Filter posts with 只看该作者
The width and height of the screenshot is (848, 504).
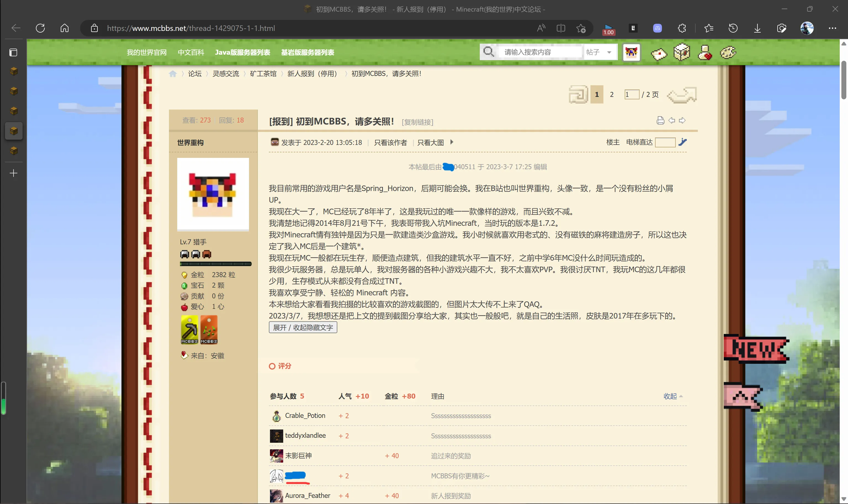point(391,142)
